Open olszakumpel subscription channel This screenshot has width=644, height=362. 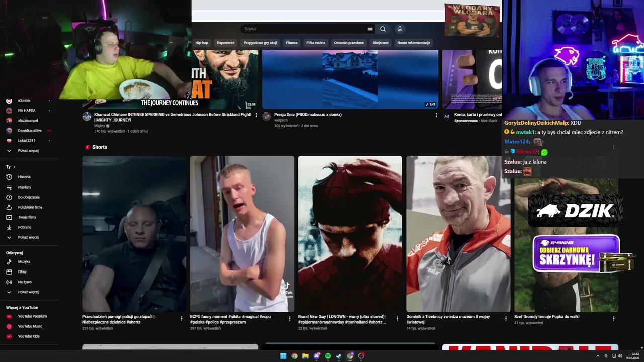28,121
